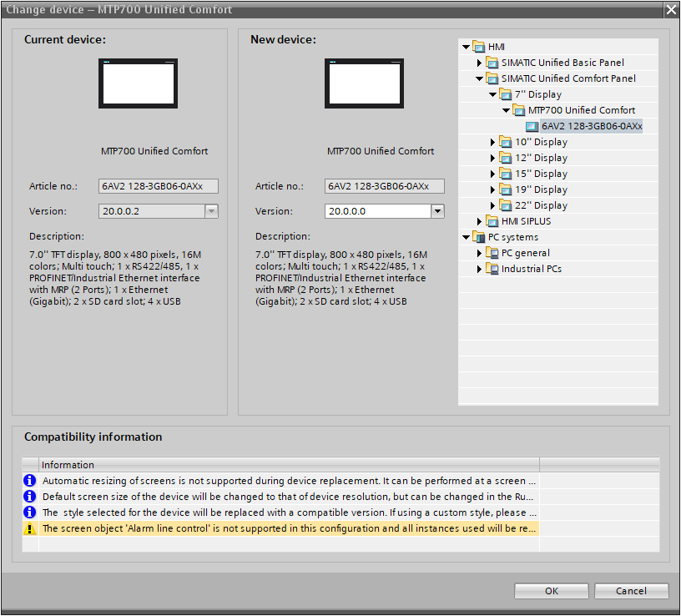Expand the PC general node

[480, 253]
